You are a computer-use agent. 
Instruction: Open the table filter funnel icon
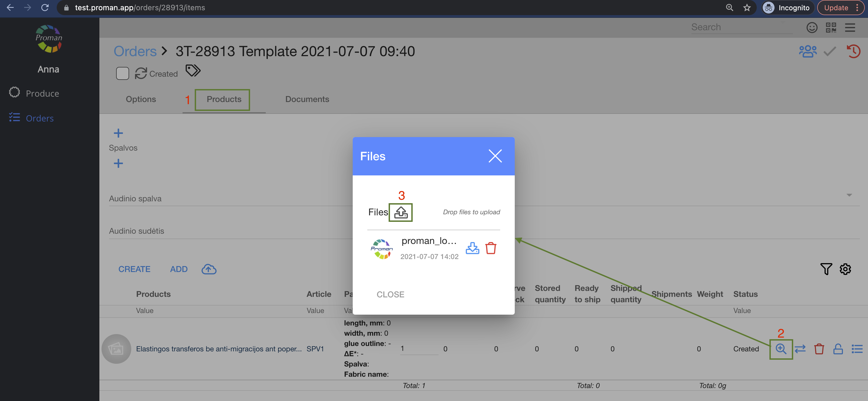point(826,269)
